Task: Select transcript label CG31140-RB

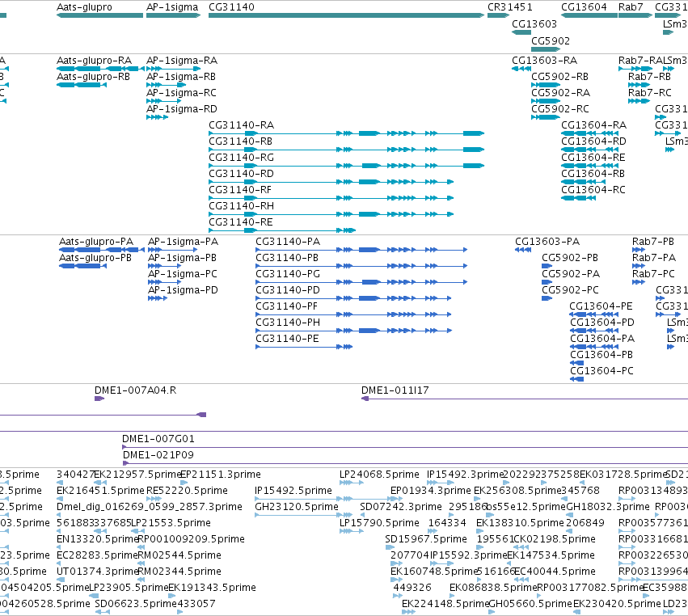Action: pyautogui.click(x=240, y=141)
